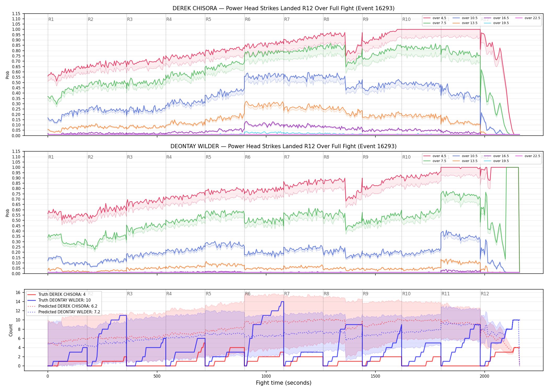
Task: Select 'over 7.5' legend entry in Chisora chart
Action: (435, 23)
